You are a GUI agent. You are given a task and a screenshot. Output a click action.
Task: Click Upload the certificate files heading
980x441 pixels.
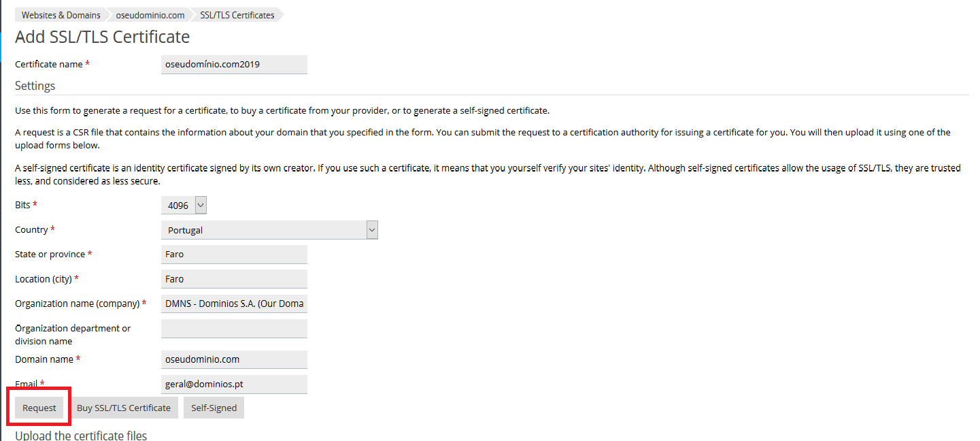(81, 435)
